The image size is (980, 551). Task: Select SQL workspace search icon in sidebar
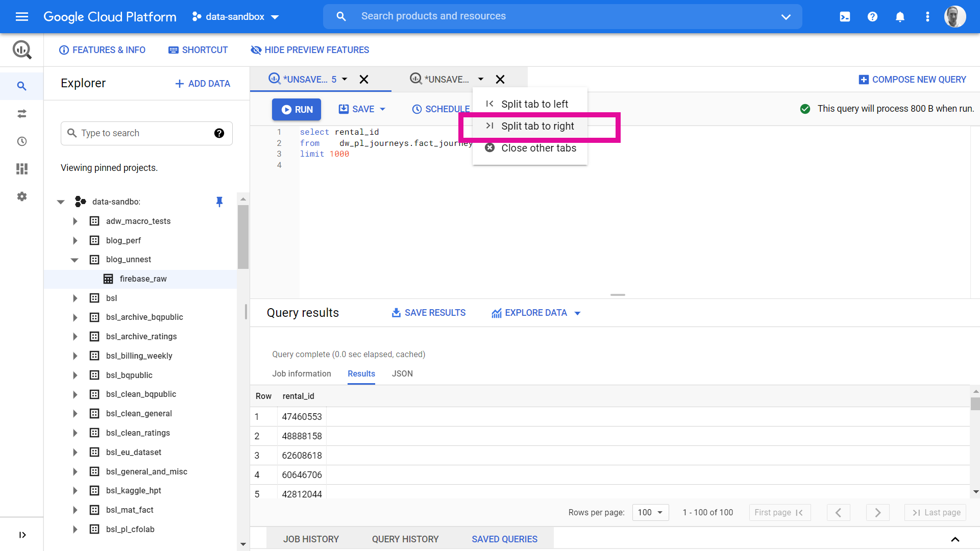21,86
